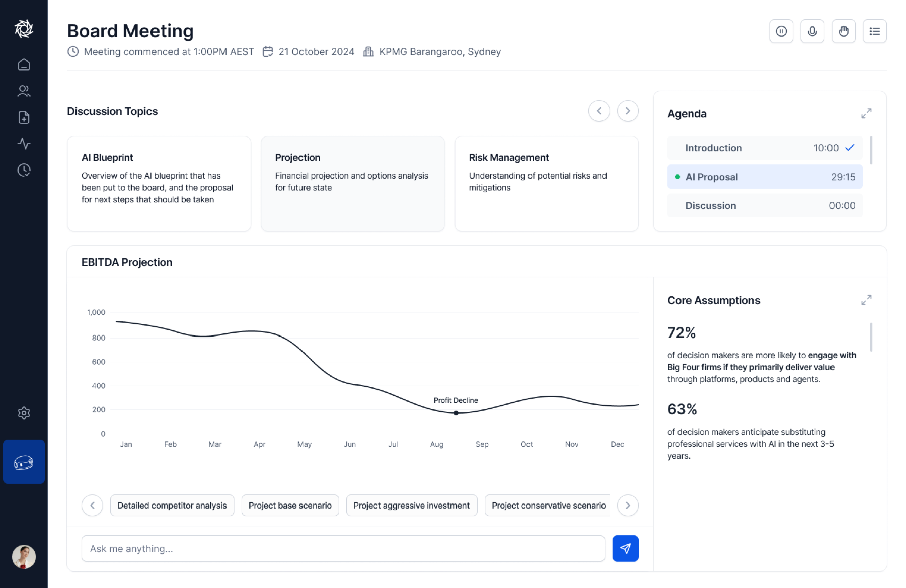906x588 pixels.
Task: Open the clock history sidebar icon
Action: [24, 170]
